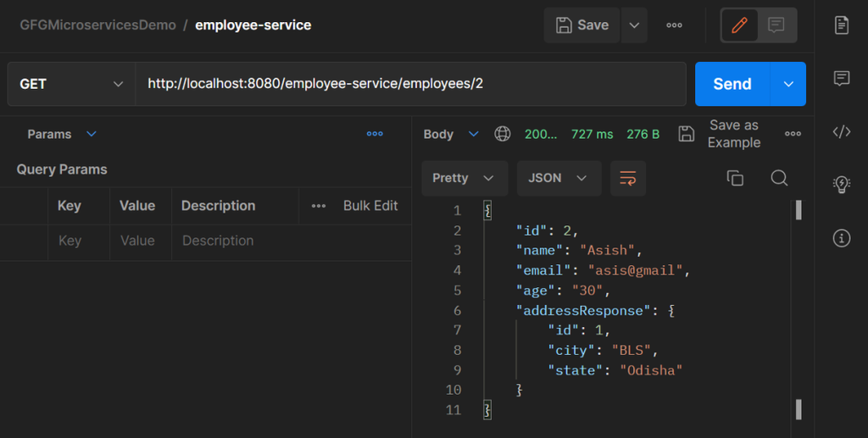The image size is (868, 438).
Task: Click the documentation icon in right sidebar
Action: [x=842, y=25]
